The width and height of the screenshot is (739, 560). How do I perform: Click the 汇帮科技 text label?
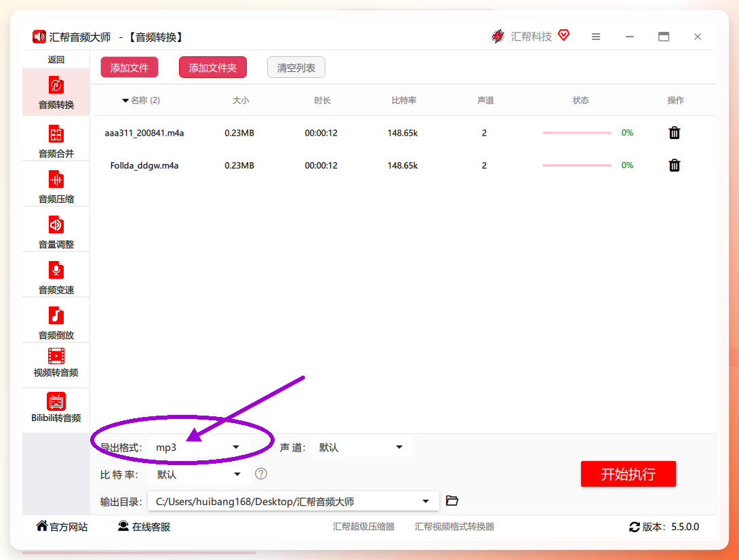(531, 37)
